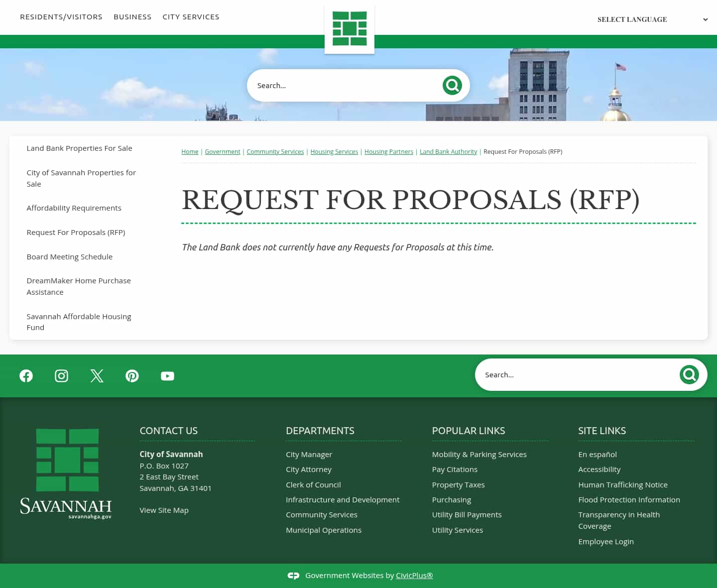Expand the Select Language dropdown

pos(652,19)
